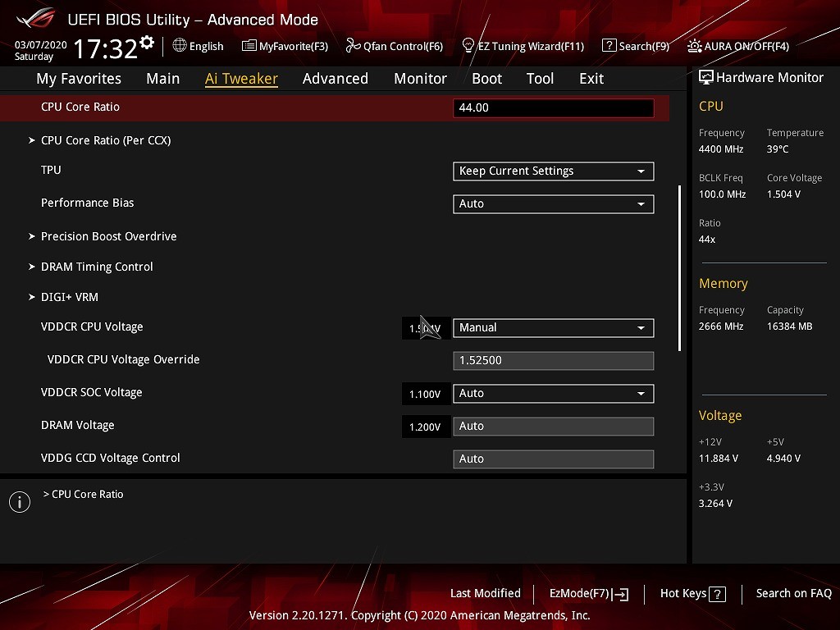Screen dimensions: 840x630
Task: Click the info icon in the help panel
Action: coord(20,502)
